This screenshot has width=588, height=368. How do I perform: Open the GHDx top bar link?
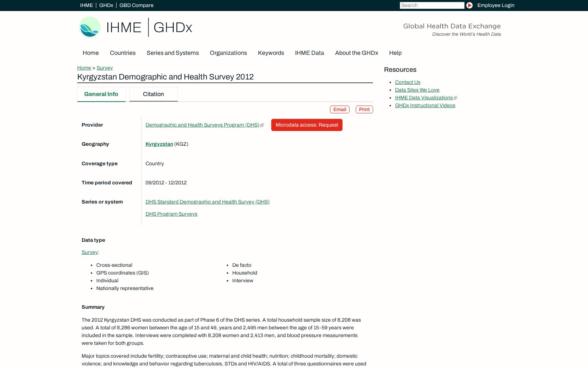click(106, 5)
